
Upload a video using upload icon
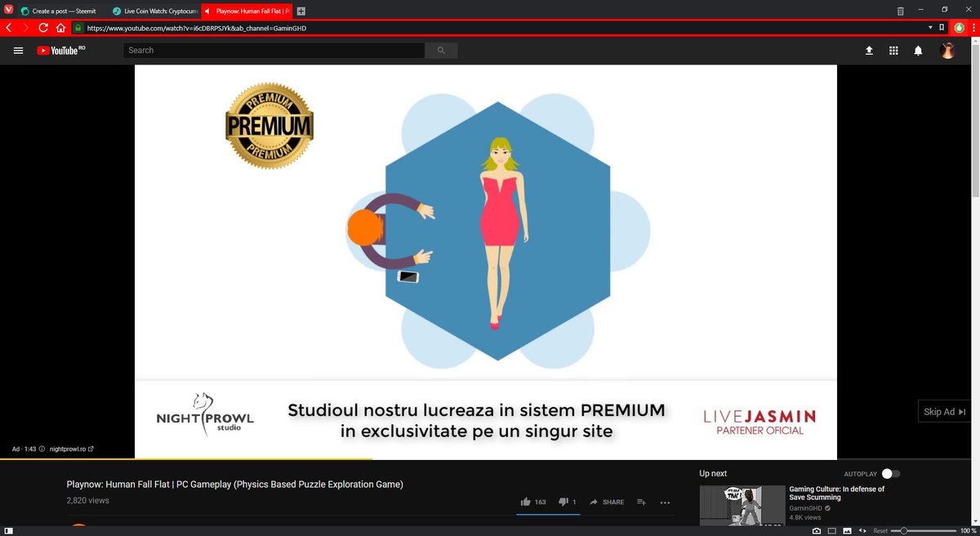(x=869, y=51)
